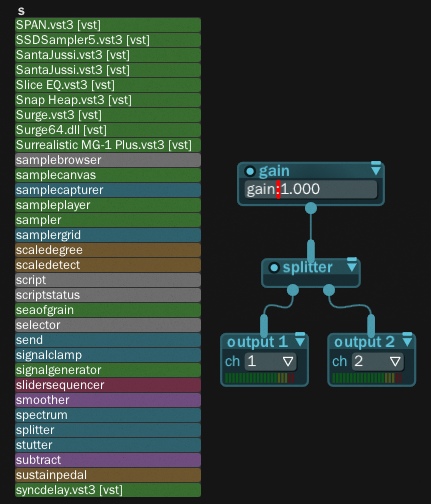431x504 pixels.
Task: Toggle the splitter module enable circle
Action: tap(274, 268)
